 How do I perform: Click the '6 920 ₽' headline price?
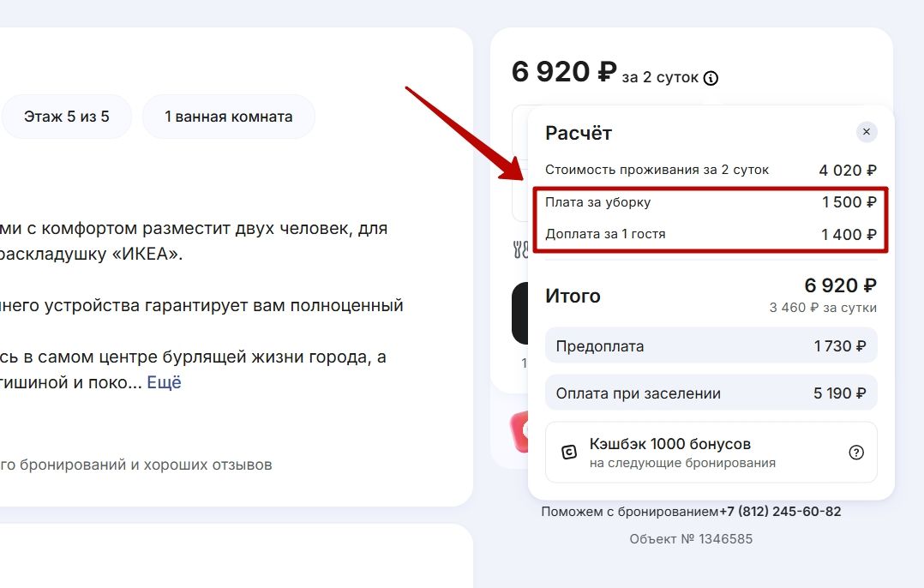coord(563,72)
